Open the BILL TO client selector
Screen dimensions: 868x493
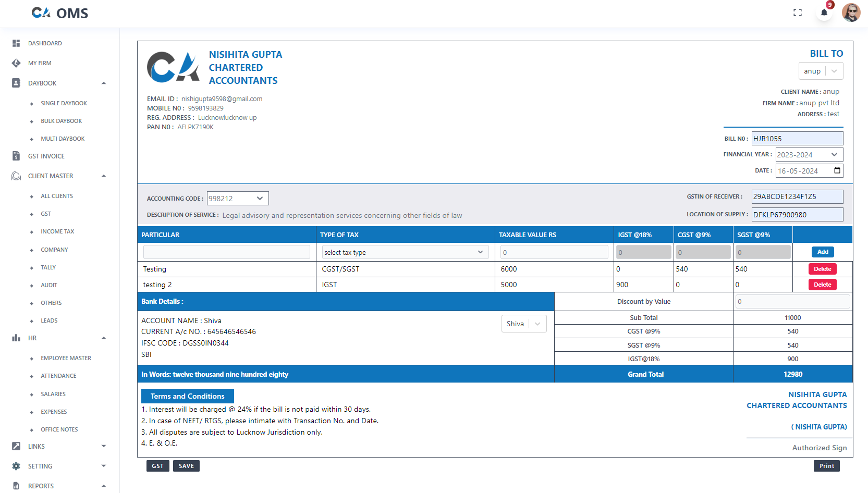coord(821,71)
